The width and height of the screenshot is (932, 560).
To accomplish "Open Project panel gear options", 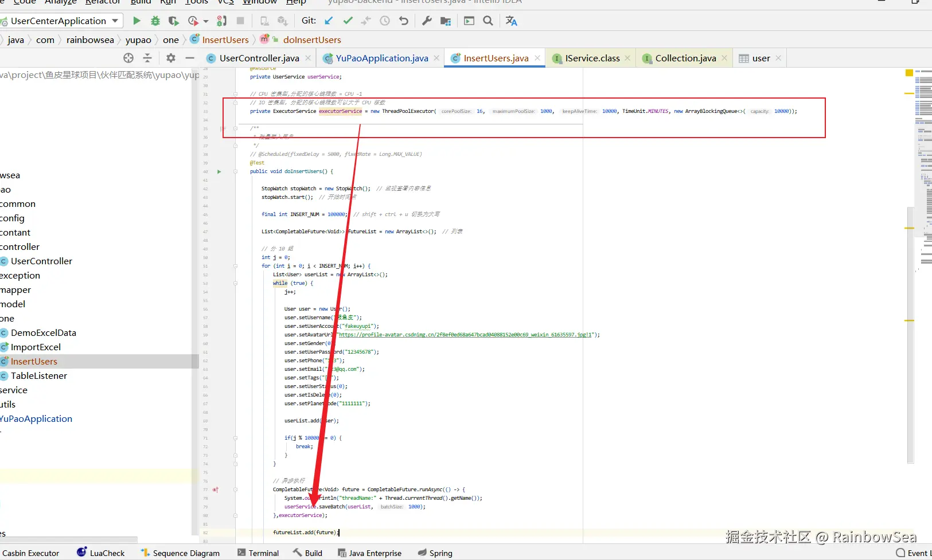I will coord(171,58).
